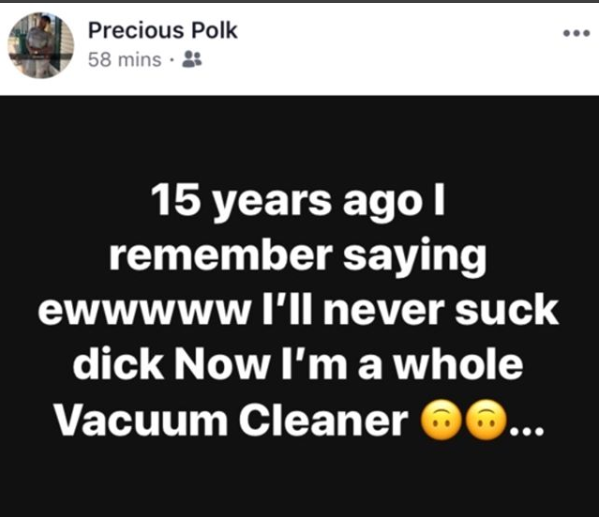Click the dot separator after 58 mins
The width and height of the screenshot is (599, 517).
pos(172,60)
